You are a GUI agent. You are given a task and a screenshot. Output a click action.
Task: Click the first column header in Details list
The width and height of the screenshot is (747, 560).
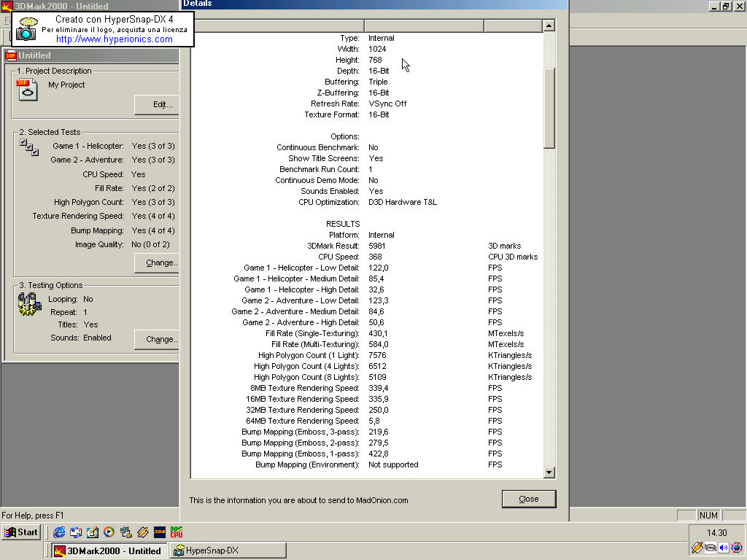(x=277, y=26)
